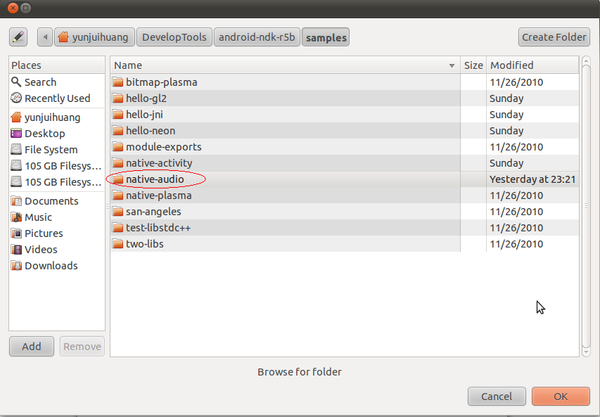Viewport: 600px width, 417px height.
Task: Click the Search magnifier icon in Places
Action: click(16, 82)
